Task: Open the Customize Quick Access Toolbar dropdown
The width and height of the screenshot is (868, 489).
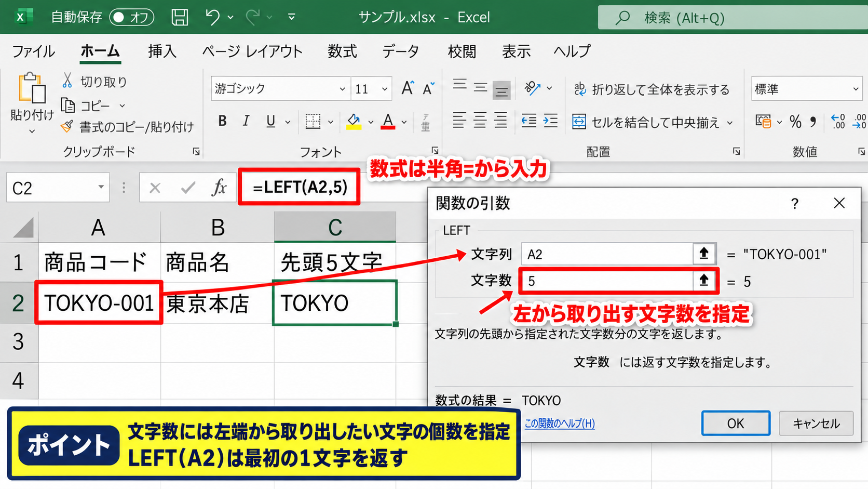Action: pyautogui.click(x=292, y=17)
